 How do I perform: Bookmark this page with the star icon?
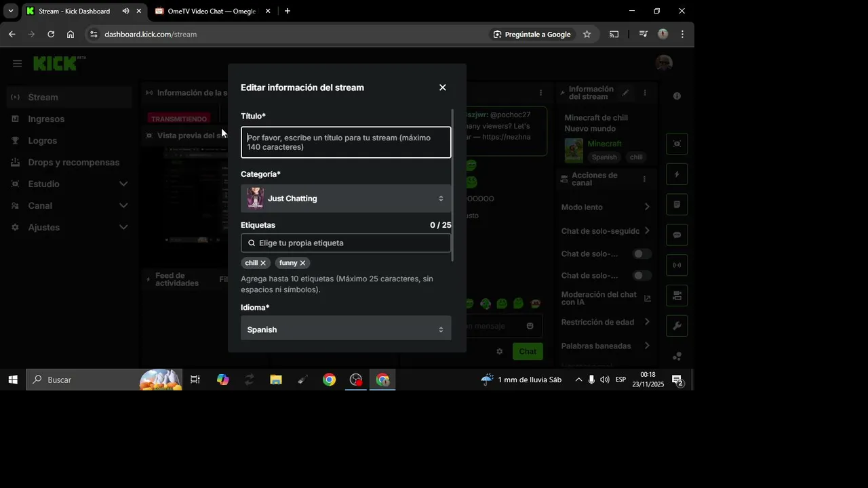point(587,34)
